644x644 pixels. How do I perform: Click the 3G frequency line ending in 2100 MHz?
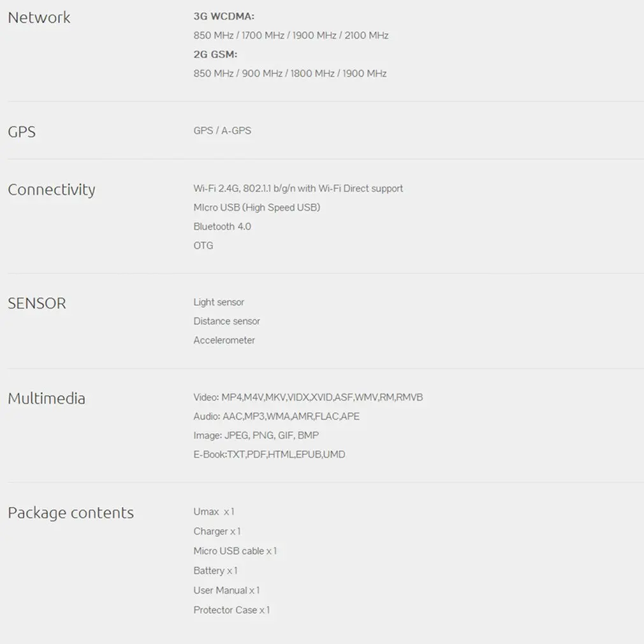click(291, 35)
